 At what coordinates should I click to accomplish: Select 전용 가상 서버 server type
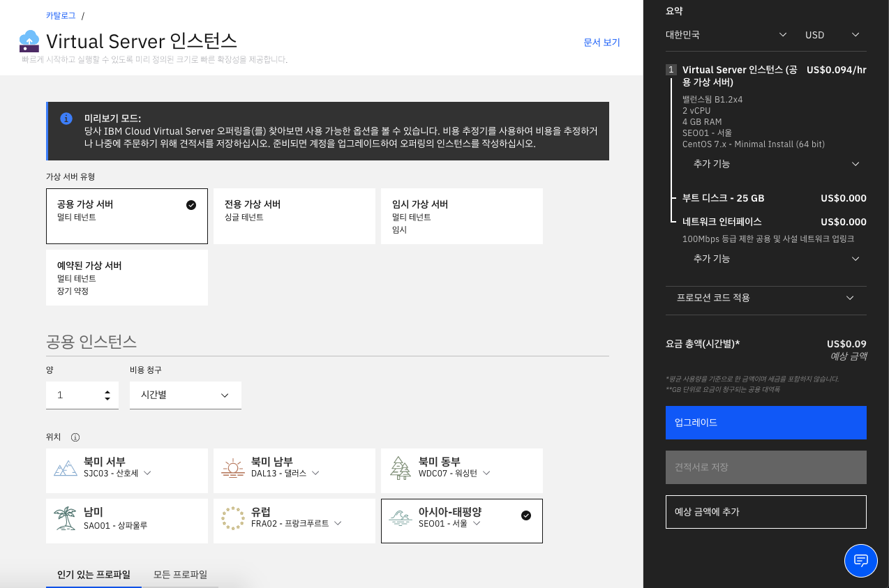coord(294,216)
